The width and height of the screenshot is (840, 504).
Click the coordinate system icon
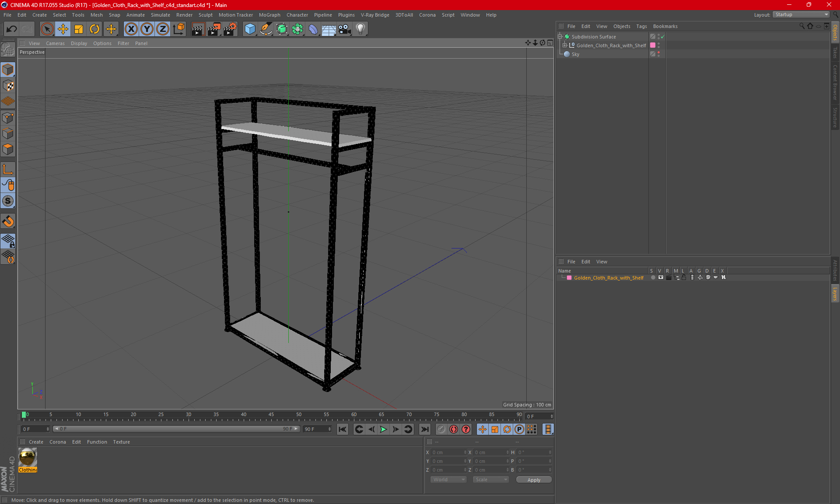point(179,29)
